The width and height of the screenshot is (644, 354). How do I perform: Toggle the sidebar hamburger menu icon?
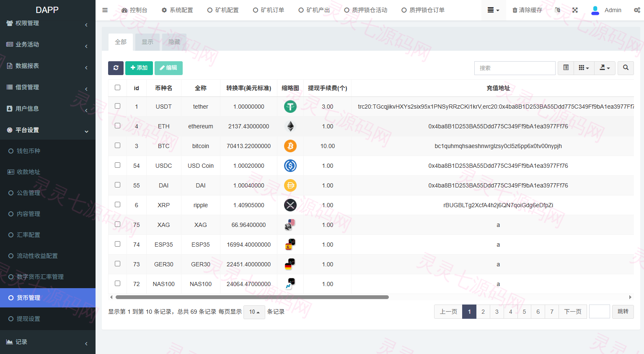(105, 10)
